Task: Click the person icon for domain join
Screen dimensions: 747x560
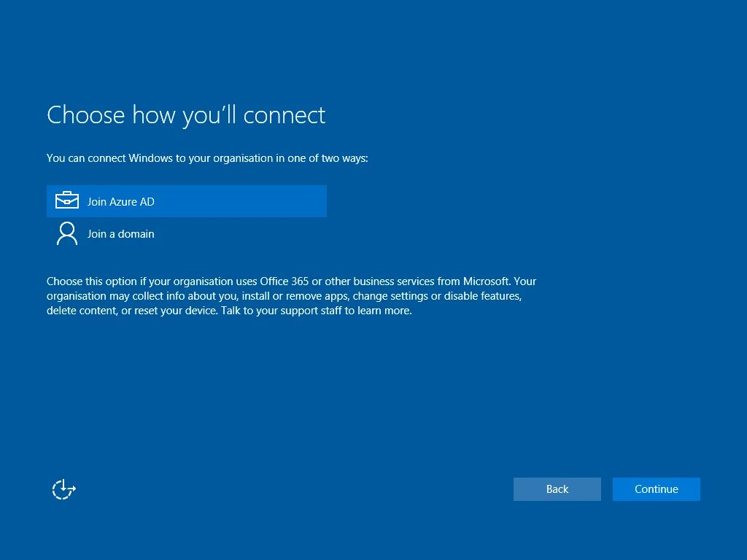Action: point(66,233)
